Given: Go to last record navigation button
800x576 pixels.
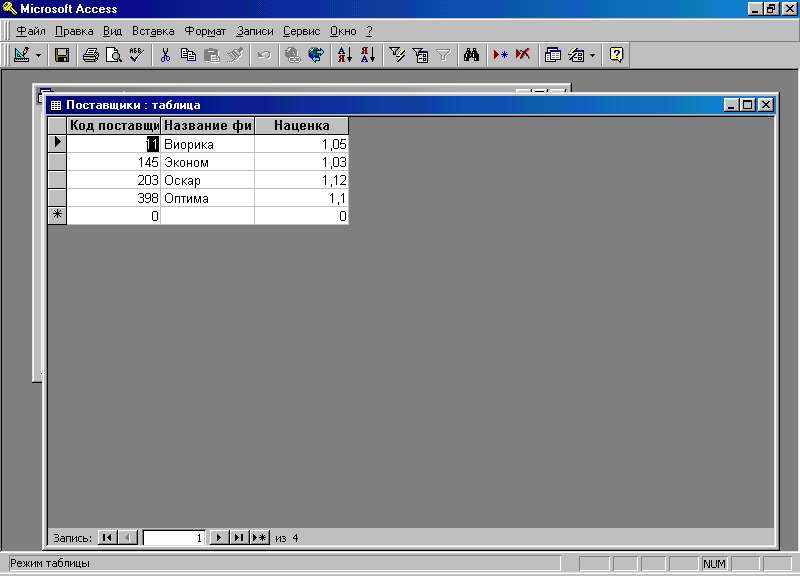Looking at the screenshot, I should [x=239, y=537].
